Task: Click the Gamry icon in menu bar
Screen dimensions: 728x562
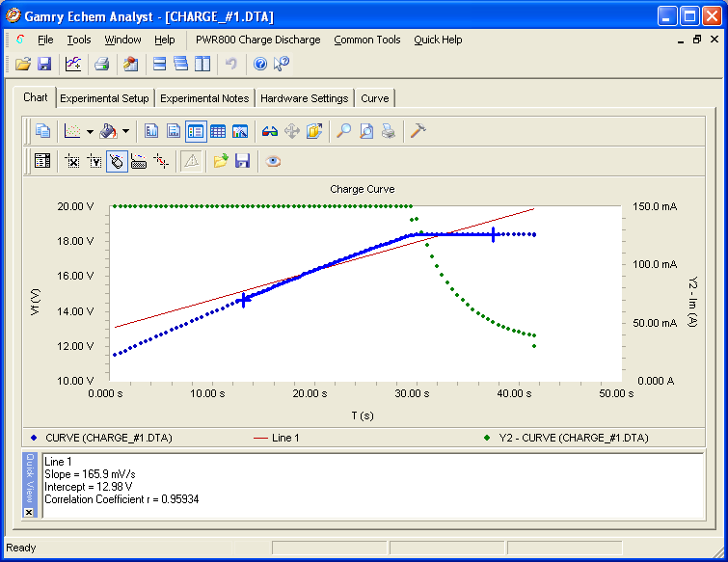Action: [x=20, y=40]
